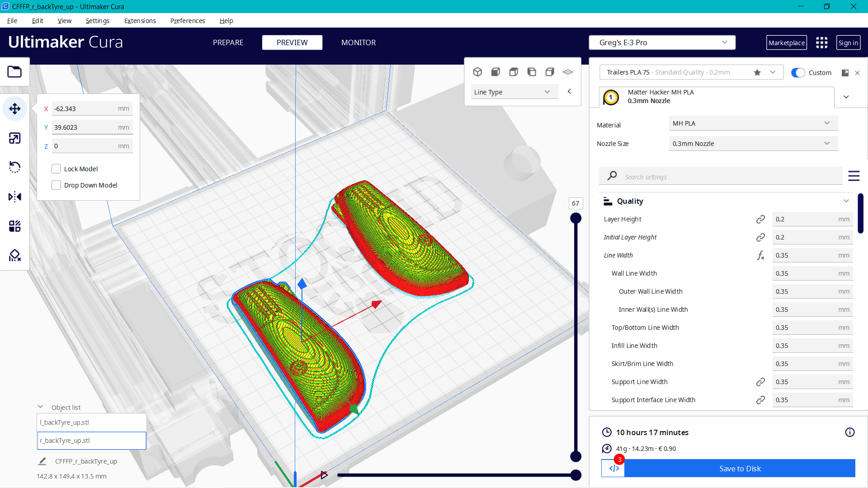
Task: Open the Line Type color scheme dropdown
Action: click(514, 91)
